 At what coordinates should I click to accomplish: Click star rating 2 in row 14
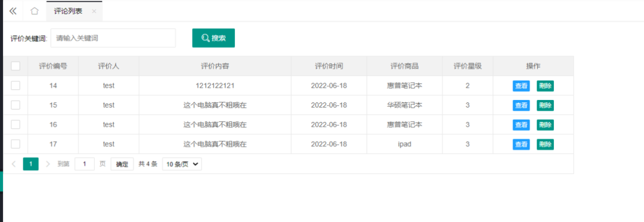click(x=468, y=86)
